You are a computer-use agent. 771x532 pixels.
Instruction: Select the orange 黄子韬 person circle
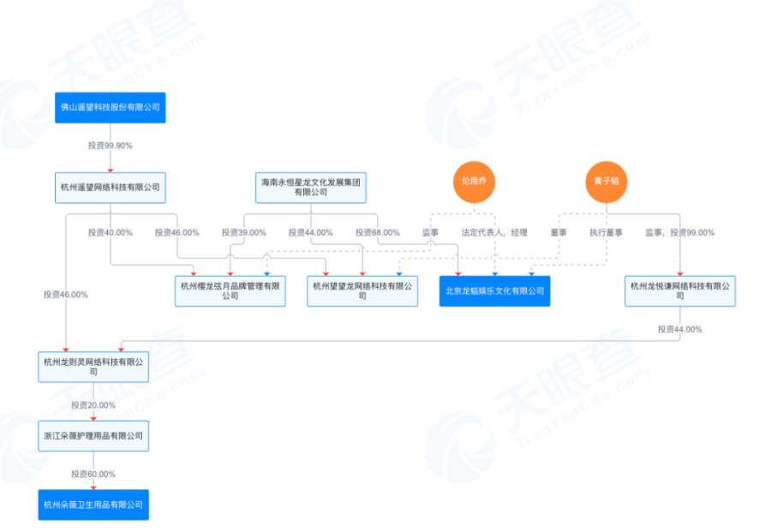[607, 182]
